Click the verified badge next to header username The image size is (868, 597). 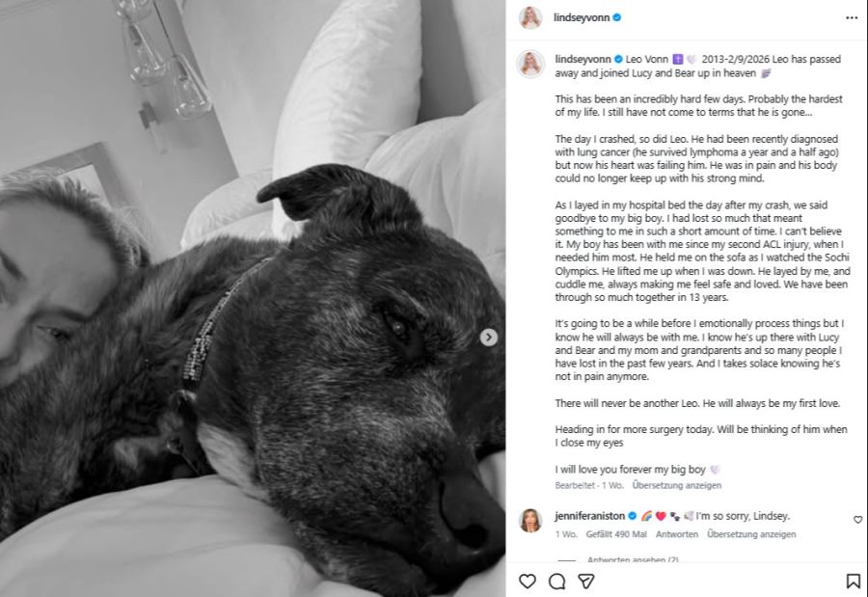point(616,17)
